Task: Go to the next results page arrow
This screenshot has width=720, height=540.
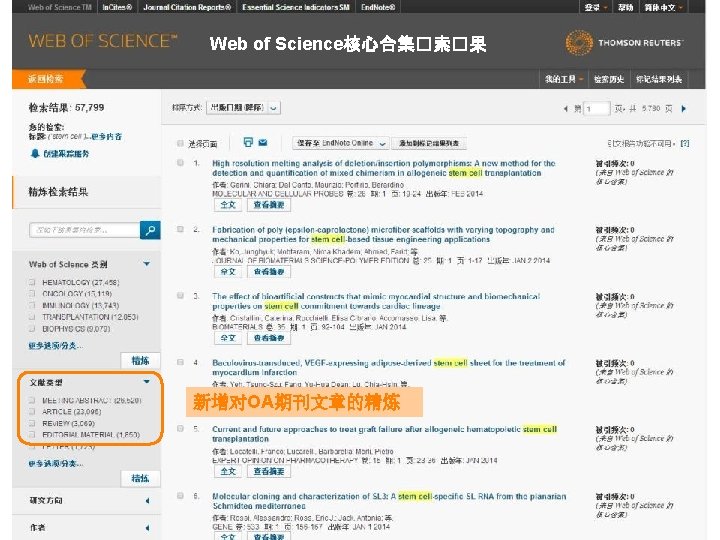Action: tap(684, 109)
